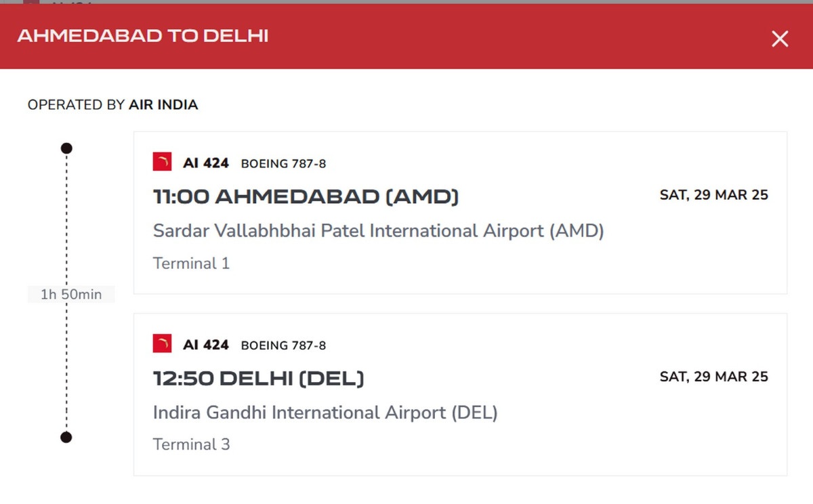Click the 12:50 DELHI (DEL) arrival heading
The width and height of the screenshot is (813, 504).
click(x=258, y=379)
